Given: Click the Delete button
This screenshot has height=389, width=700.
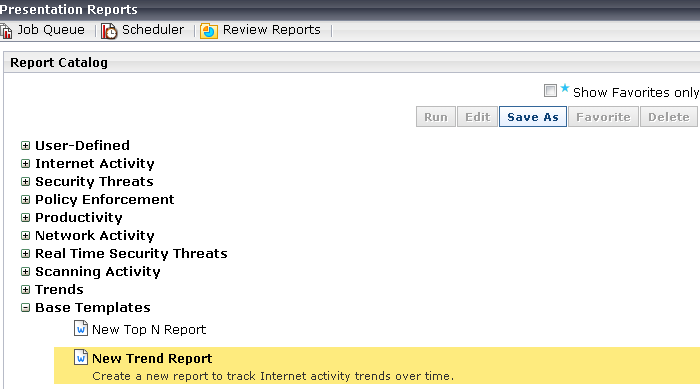Looking at the screenshot, I should coord(669,117).
